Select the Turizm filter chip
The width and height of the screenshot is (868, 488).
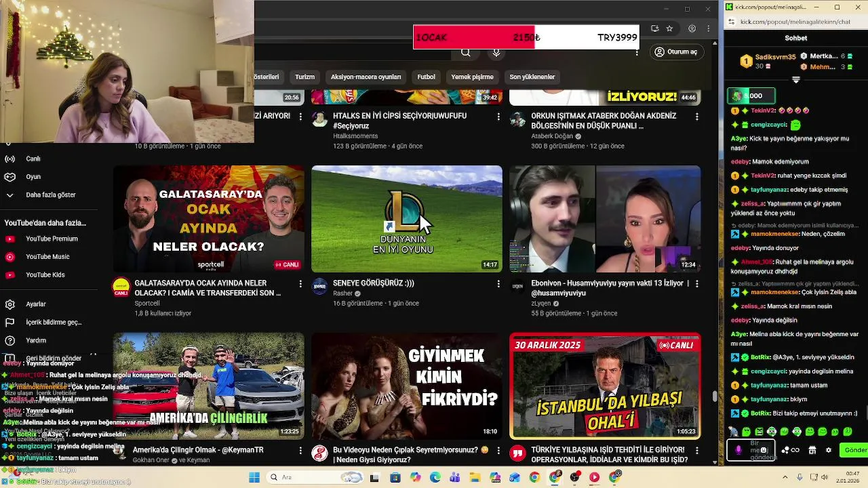coord(304,77)
